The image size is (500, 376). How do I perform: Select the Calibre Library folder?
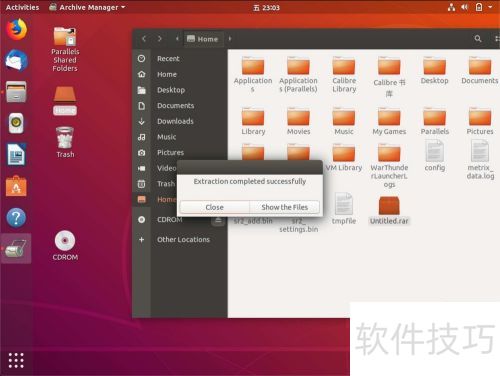344,75
